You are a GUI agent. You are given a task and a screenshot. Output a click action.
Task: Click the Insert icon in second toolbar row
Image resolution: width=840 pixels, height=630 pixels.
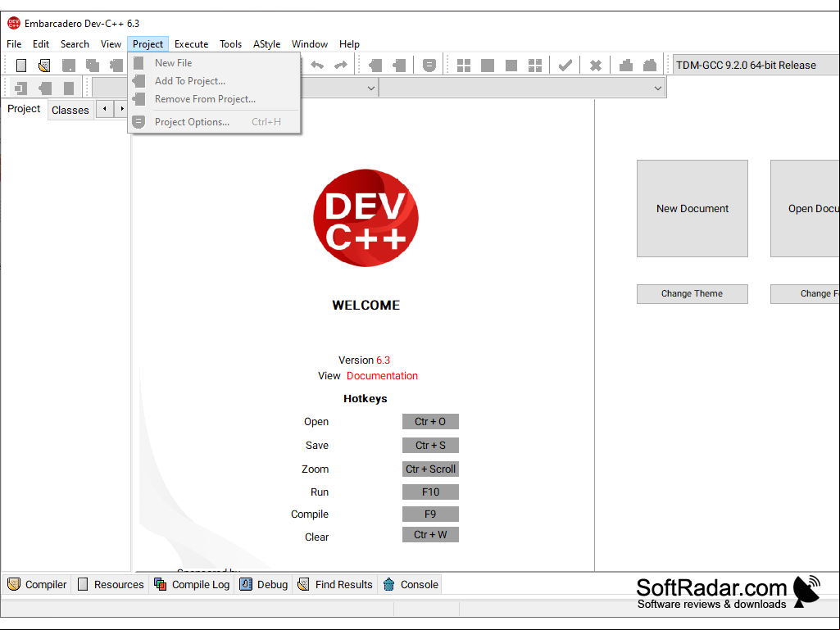(20, 88)
